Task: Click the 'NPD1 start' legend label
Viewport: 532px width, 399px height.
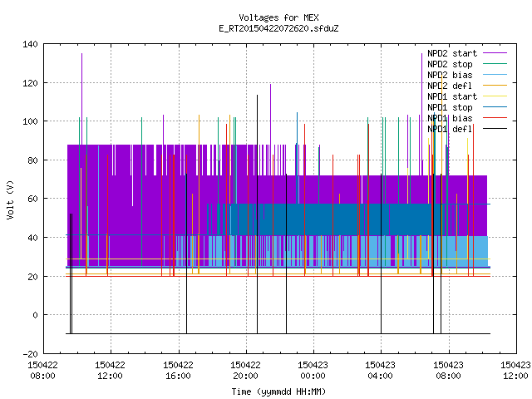Action: [x=452, y=96]
